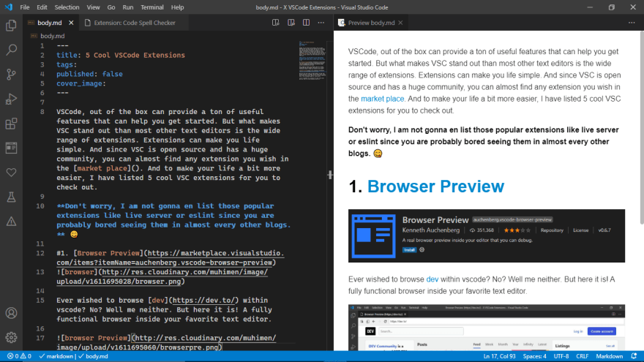
Task: Click the Browser Preview heading link
Action: pyautogui.click(x=435, y=186)
